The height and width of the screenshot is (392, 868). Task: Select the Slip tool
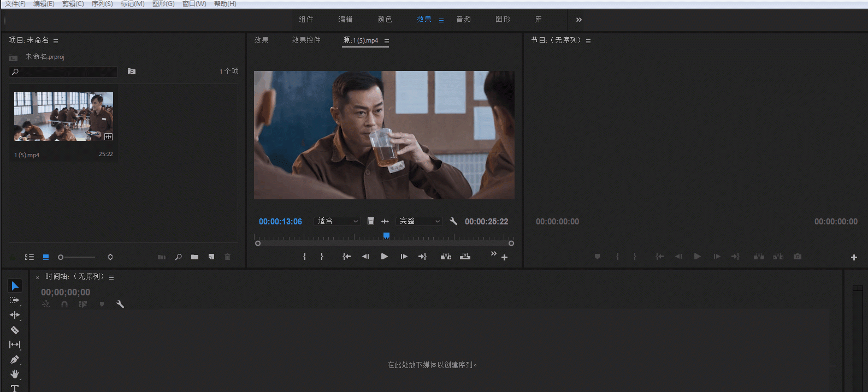coord(15,345)
